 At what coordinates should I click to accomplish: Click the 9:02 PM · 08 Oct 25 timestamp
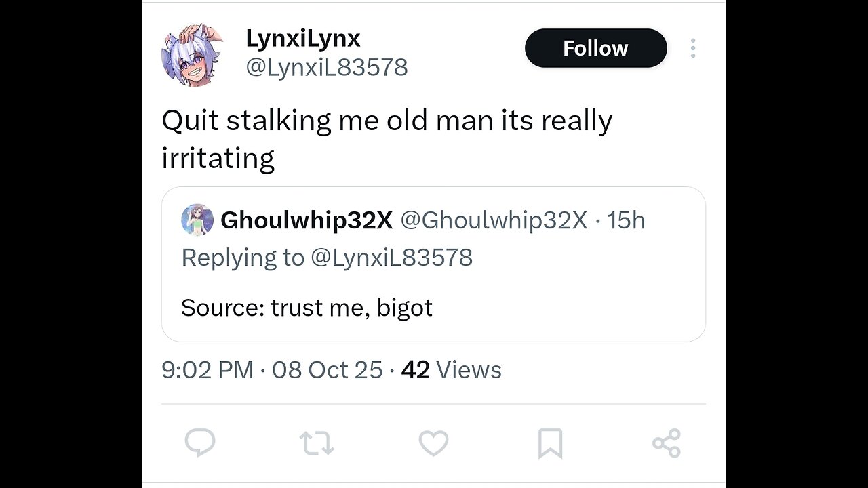pos(272,370)
